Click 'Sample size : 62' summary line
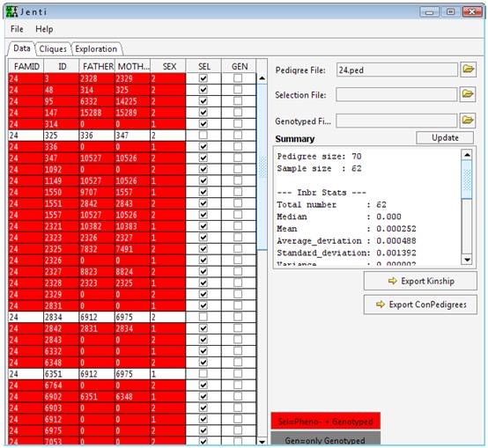This screenshot has width=488, height=448. tap(319, 168)
